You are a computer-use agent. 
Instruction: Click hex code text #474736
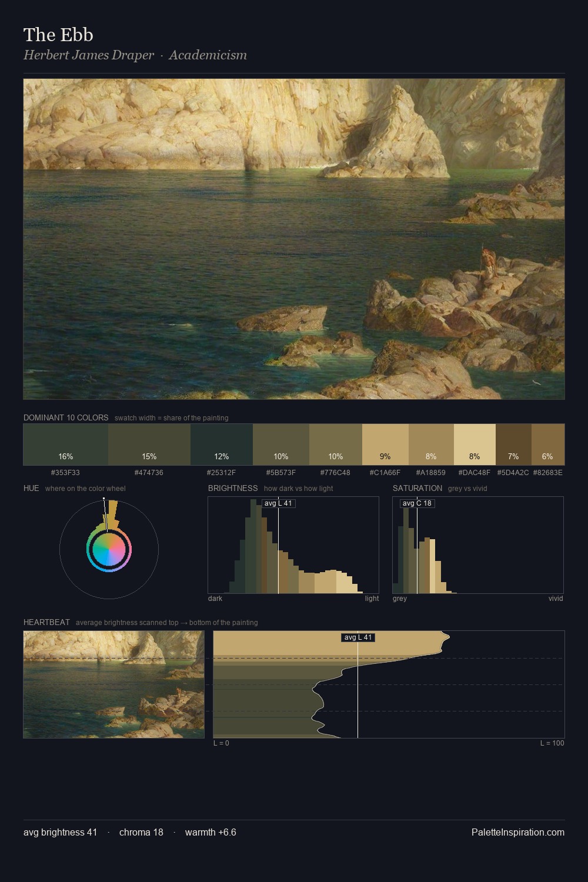point(149,473)
